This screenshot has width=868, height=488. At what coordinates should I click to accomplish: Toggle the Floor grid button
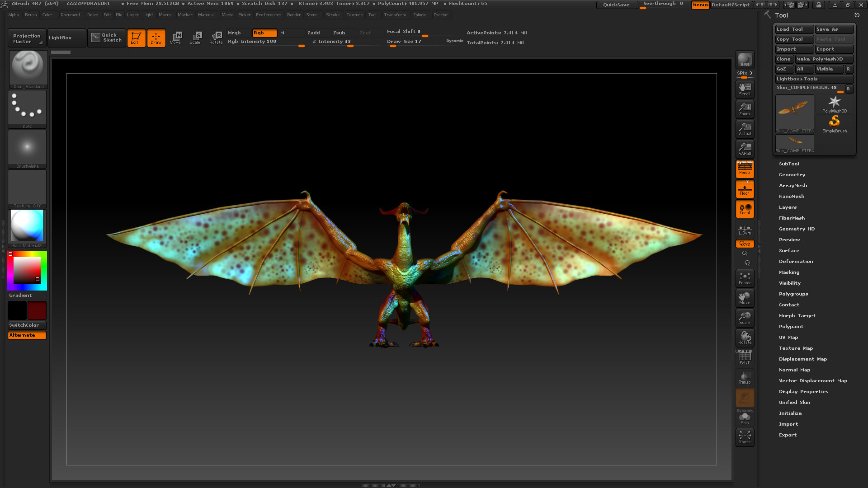744,189
